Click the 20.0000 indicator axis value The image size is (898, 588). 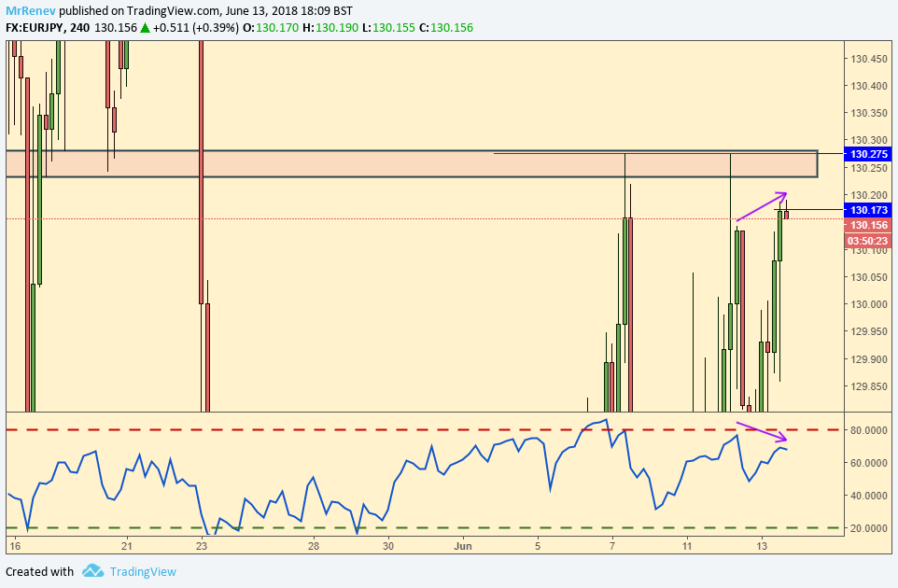point(869,528)
